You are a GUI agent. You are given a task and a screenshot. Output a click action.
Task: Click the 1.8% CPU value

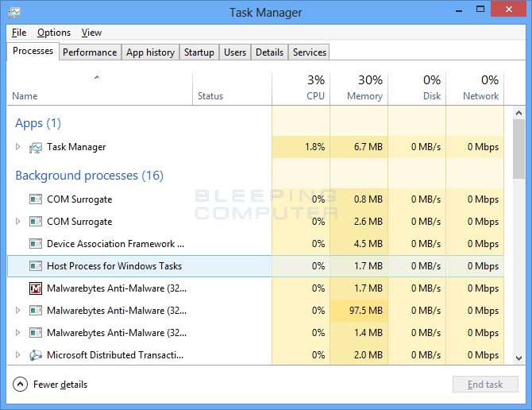pos(315,147)
